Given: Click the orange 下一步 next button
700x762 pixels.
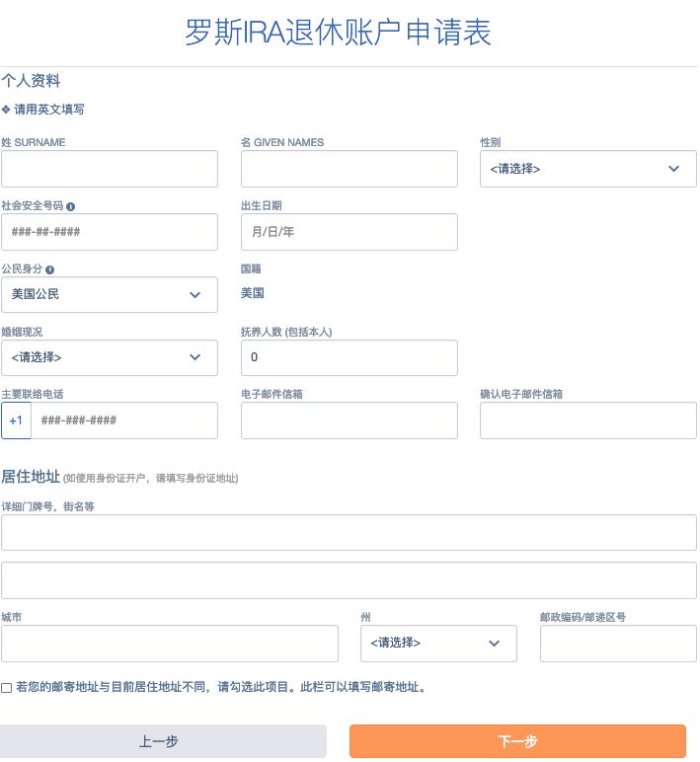Looking at the screenshot, I should coord(517,741).
